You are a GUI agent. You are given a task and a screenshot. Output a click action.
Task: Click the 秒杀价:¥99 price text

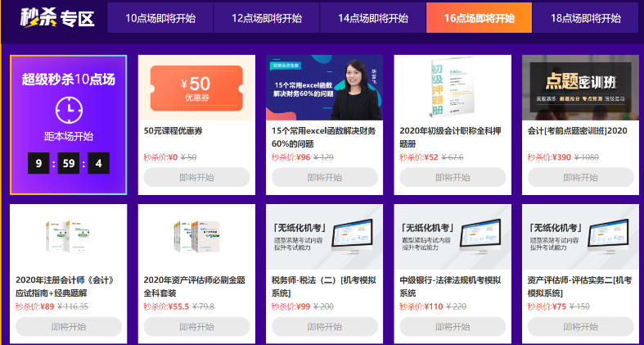tap(290, 306)
